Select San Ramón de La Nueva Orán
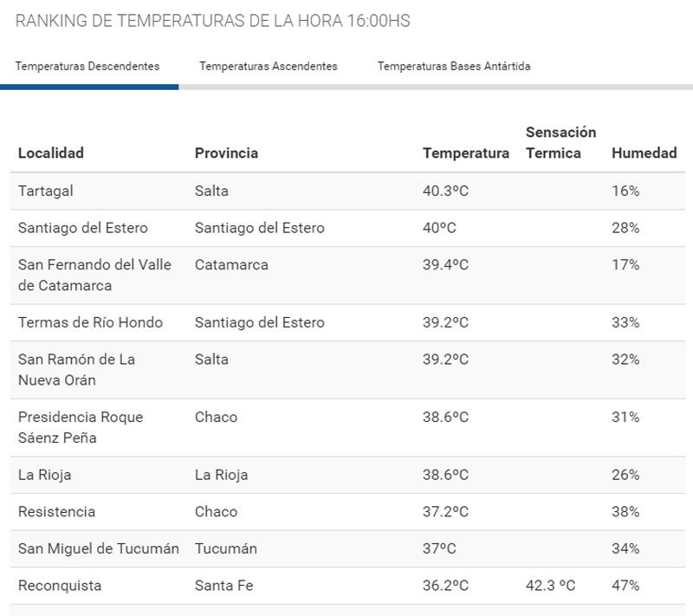693x616 pixels. tap(76, 369)
